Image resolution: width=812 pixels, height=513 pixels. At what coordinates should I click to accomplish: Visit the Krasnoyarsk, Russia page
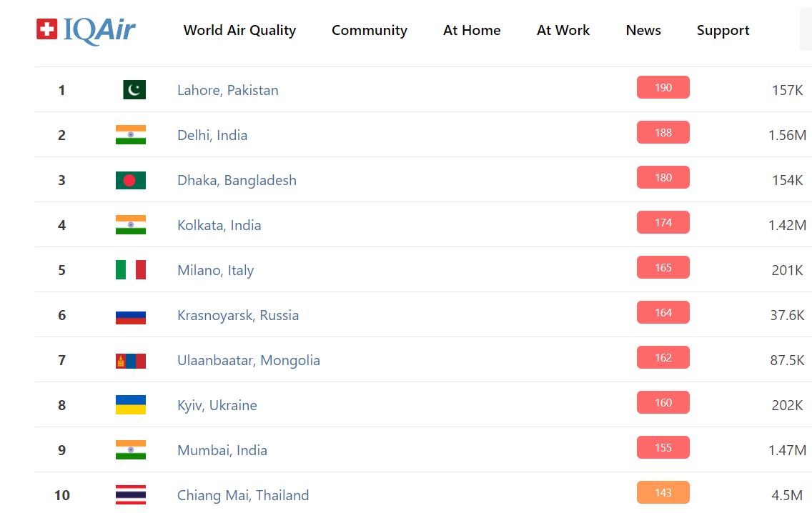point(238,315)
